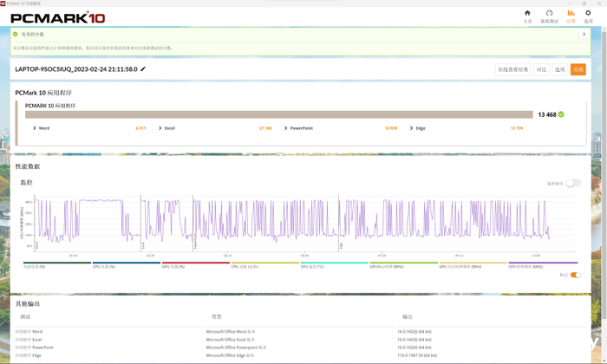Click the Compare (对比) button
The height and width of the screenshot is (364, 607).
541,69
